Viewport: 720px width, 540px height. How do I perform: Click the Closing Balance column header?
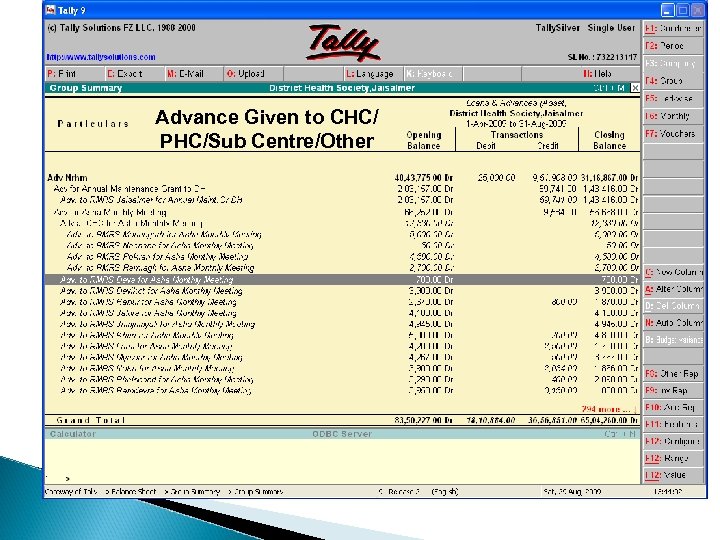coord(609,140)
